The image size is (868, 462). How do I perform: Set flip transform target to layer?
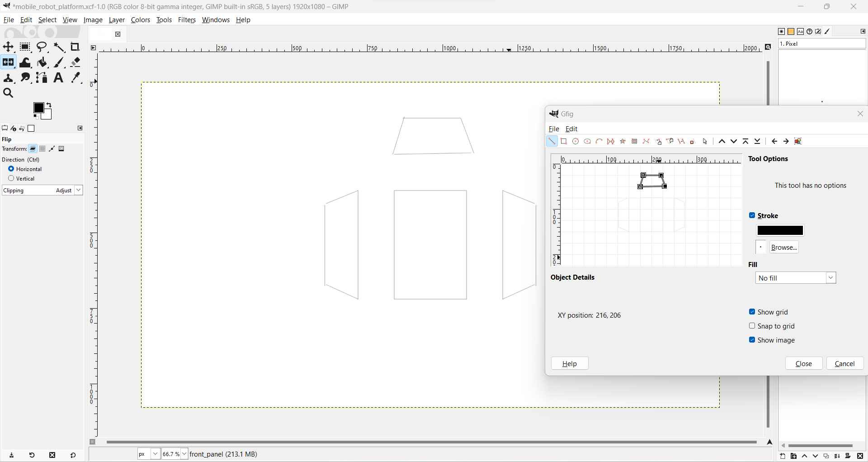click(x=33, y=149)
